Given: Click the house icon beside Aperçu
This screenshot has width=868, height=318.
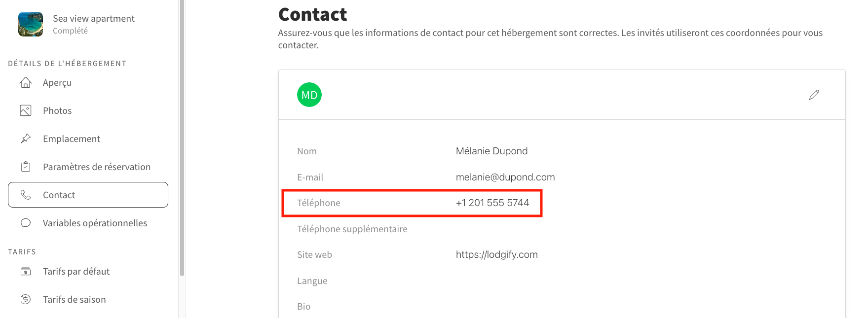Looking at the screenshot, I should (26, 82).
